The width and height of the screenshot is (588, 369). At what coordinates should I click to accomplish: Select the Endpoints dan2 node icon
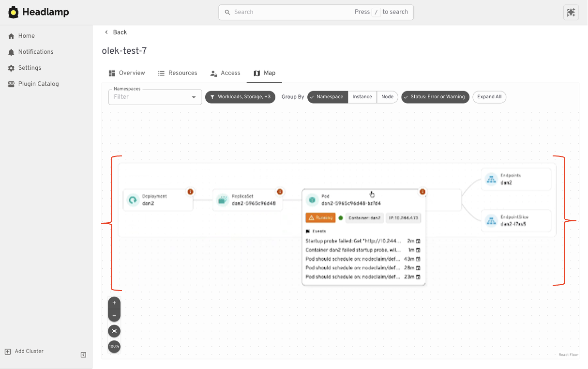[491, 179]
